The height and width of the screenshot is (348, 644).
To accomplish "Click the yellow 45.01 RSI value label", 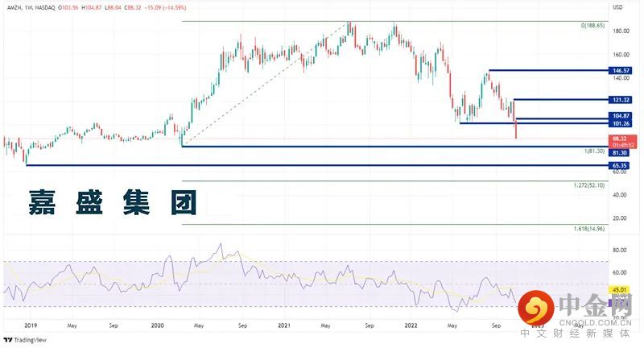I will point(619,290).
